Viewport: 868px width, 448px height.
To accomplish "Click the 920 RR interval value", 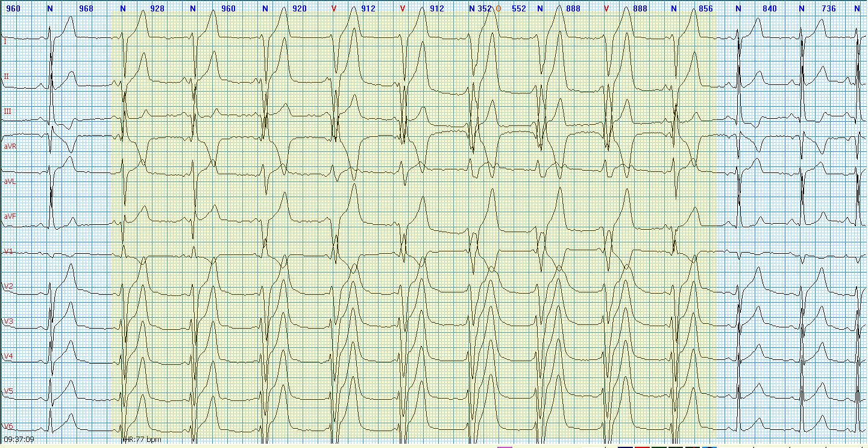I will point(299,8).
